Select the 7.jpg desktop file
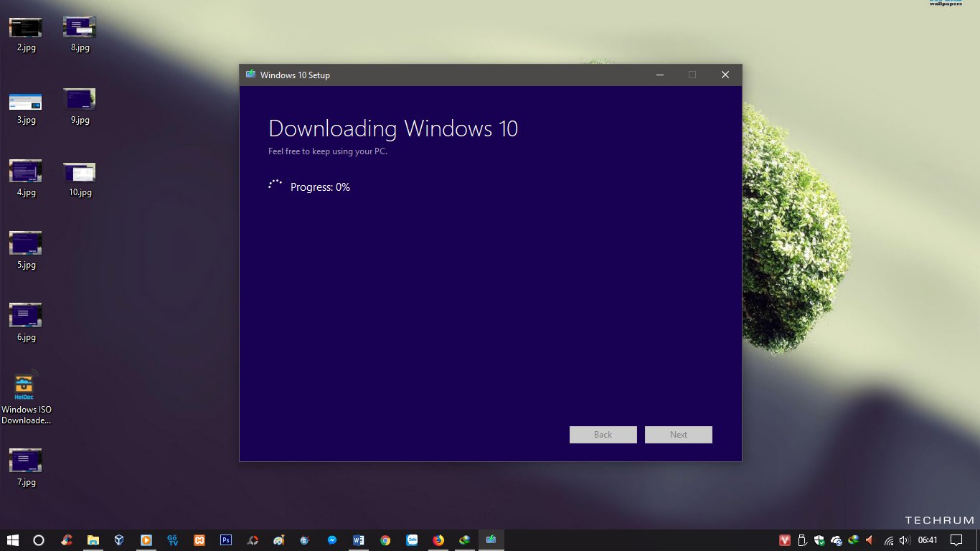 [x=26, y=468]
